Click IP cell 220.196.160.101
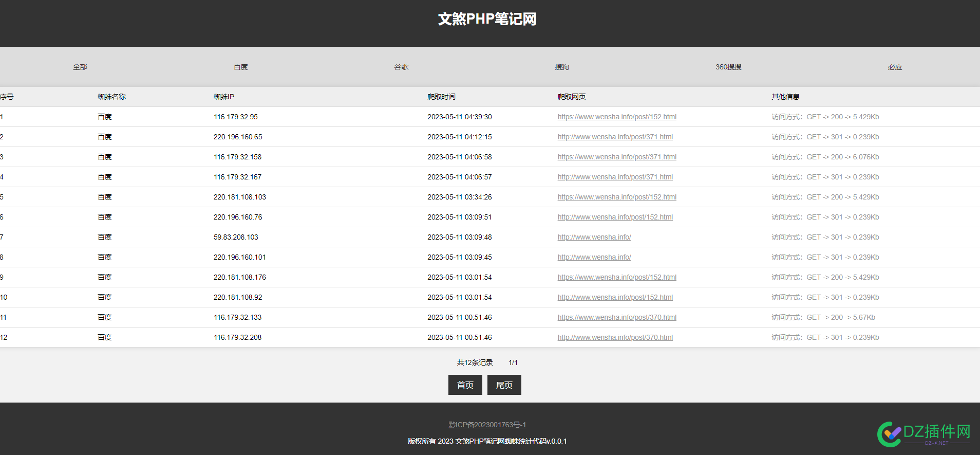Viewport: 980px width, 455px height. tap(240, 257)
